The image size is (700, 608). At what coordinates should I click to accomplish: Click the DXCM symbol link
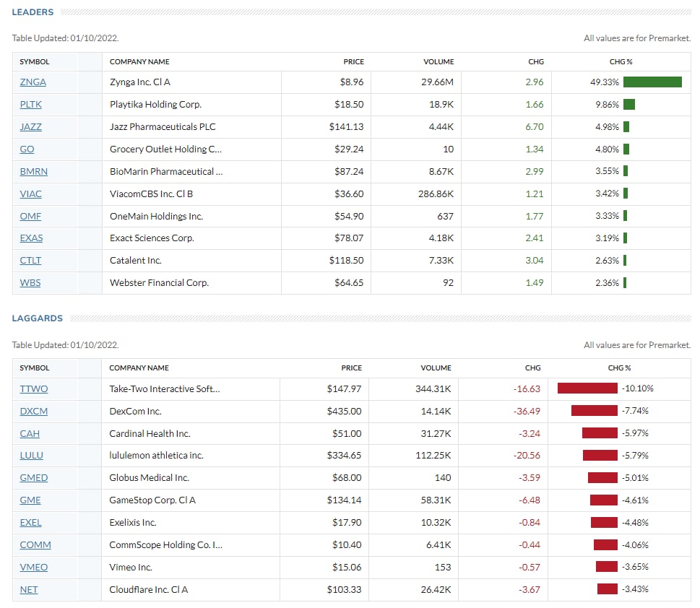click(x=33, y=412)
